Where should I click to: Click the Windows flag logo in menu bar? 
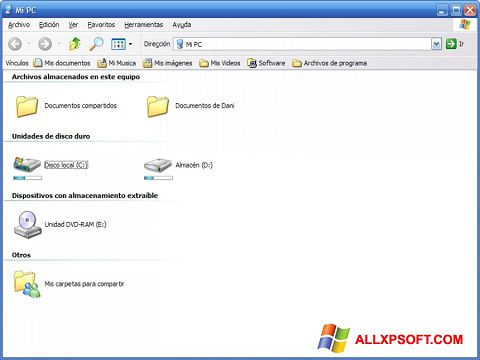tap(465, 25)
